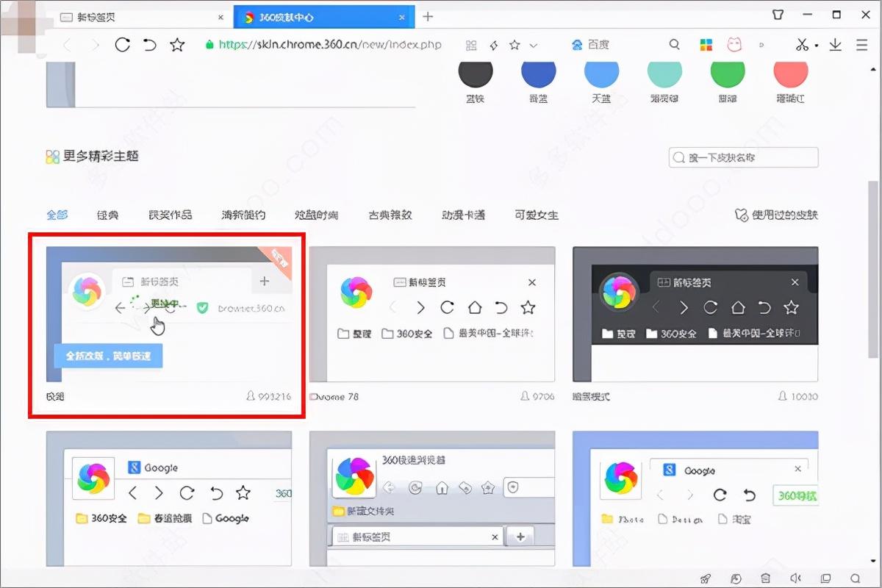882x588 pixels.
Task: Open the download manager icon
Action: coord(835,45)
